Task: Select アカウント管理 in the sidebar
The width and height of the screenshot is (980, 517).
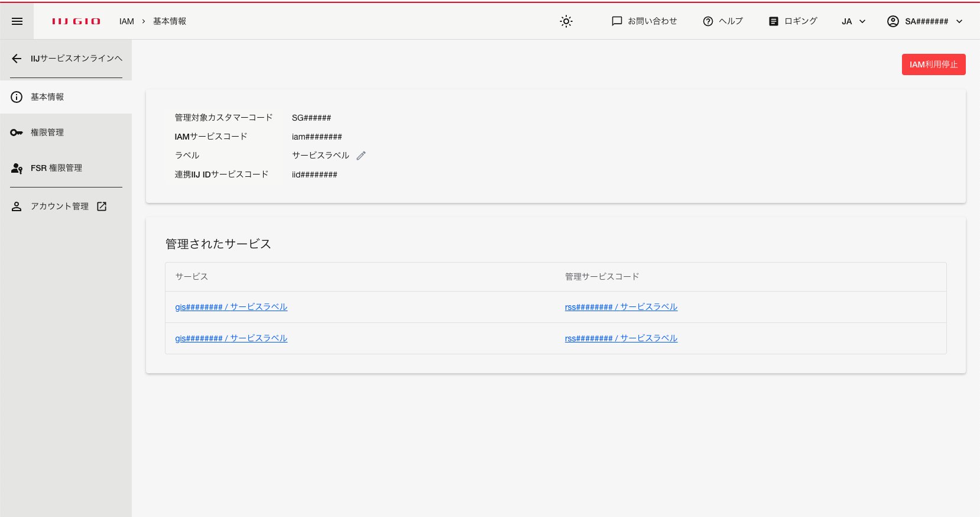Action: tap(59, 206)
